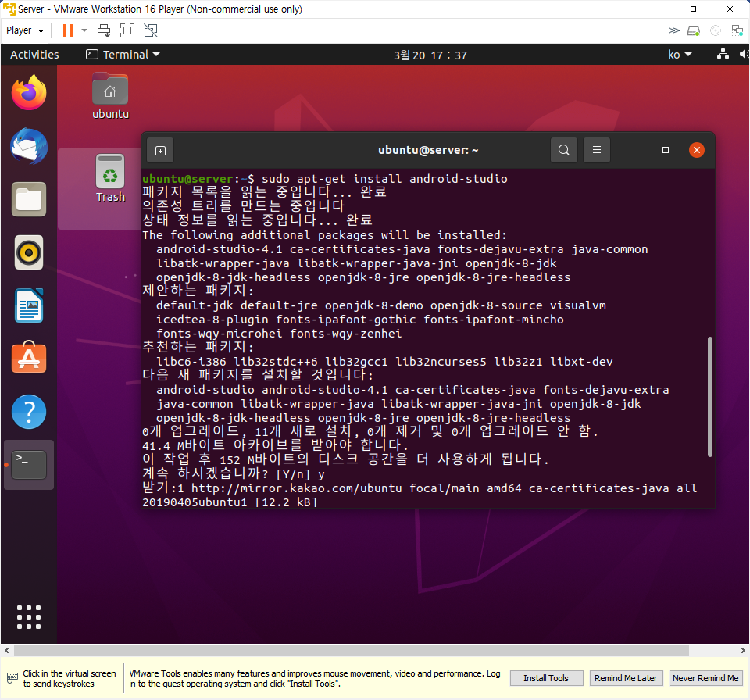Click the ubuntu@server: ~ terminal title
The width and height of the screenshot is (750, 700).
click(428, 150)
